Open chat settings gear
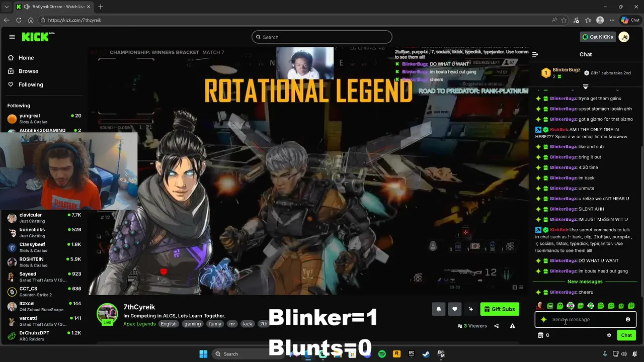This screenshot has height=362, width=644. pos(609,335)
